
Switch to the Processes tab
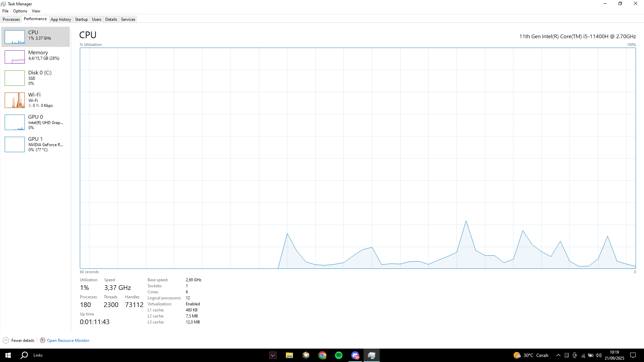click(11, 19)
